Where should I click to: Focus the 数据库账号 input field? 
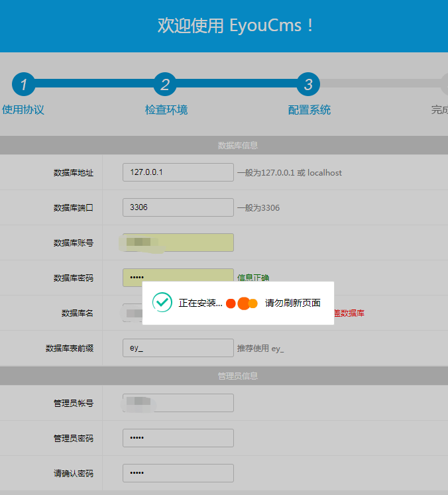[x=178, y=243]
